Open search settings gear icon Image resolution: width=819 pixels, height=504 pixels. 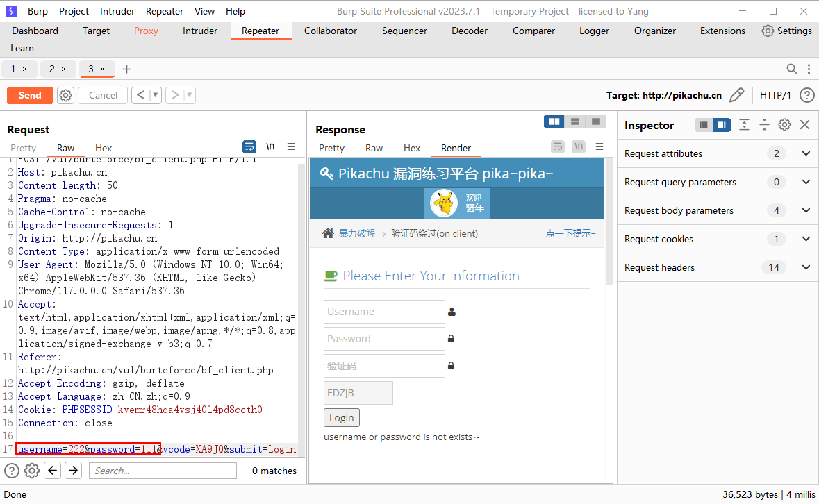click(x=32, y=471)
